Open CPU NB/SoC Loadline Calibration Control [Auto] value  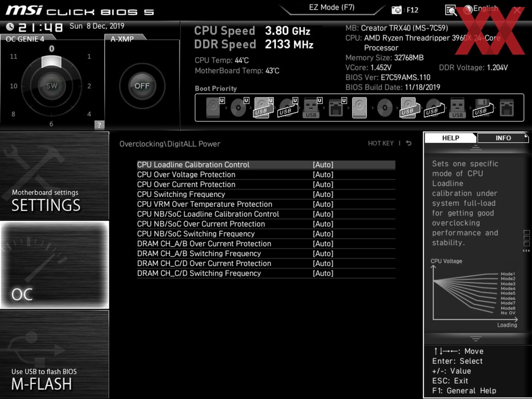click(323, 214)
